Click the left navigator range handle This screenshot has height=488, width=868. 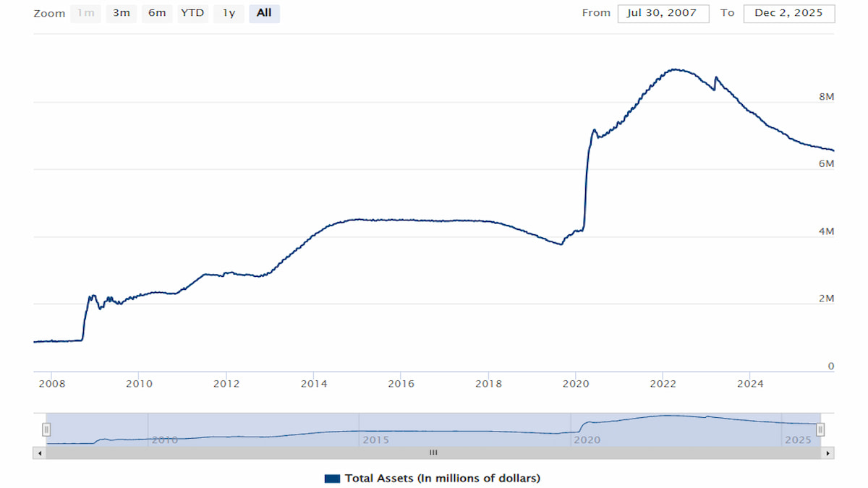[x=46, y=430]
